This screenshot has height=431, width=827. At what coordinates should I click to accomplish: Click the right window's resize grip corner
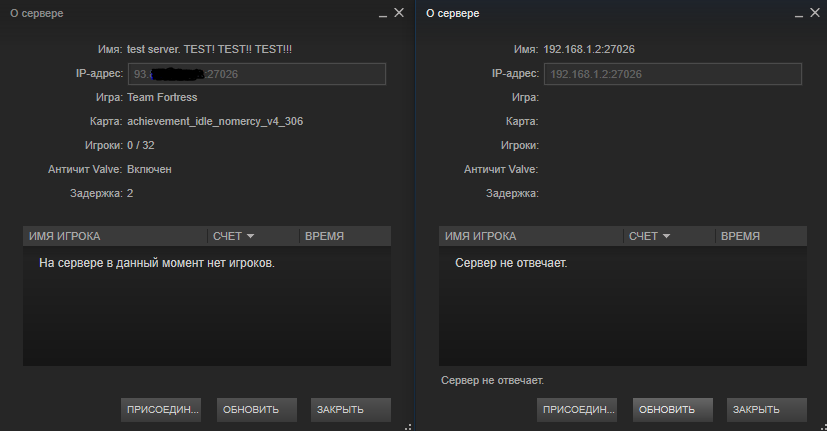pos(822,426)
